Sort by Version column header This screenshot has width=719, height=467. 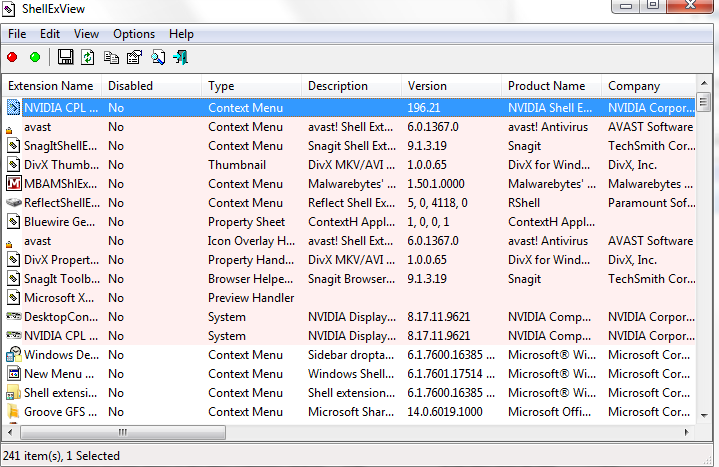click(x=451, y=86)
